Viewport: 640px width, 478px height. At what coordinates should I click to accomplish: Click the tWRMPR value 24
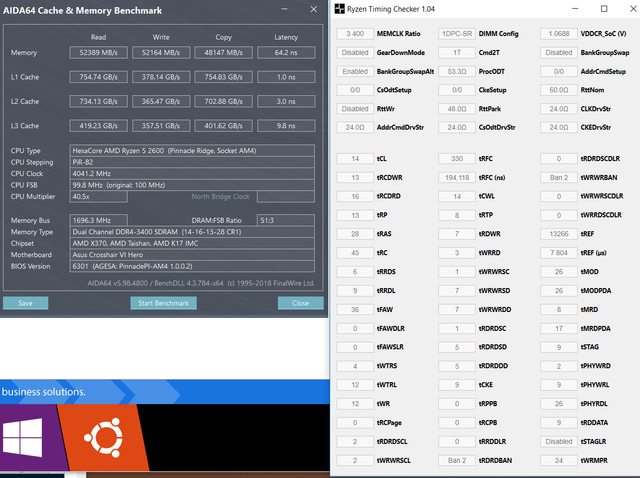point(559,460)
